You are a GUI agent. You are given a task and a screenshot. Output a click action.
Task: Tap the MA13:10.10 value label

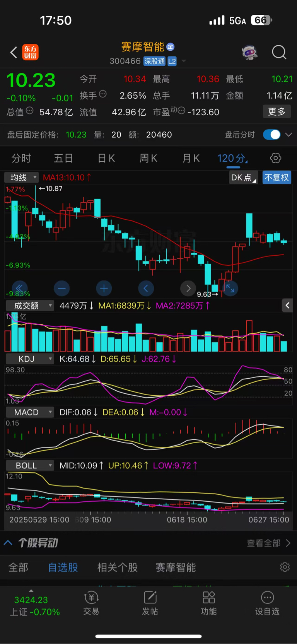[67, 178]
